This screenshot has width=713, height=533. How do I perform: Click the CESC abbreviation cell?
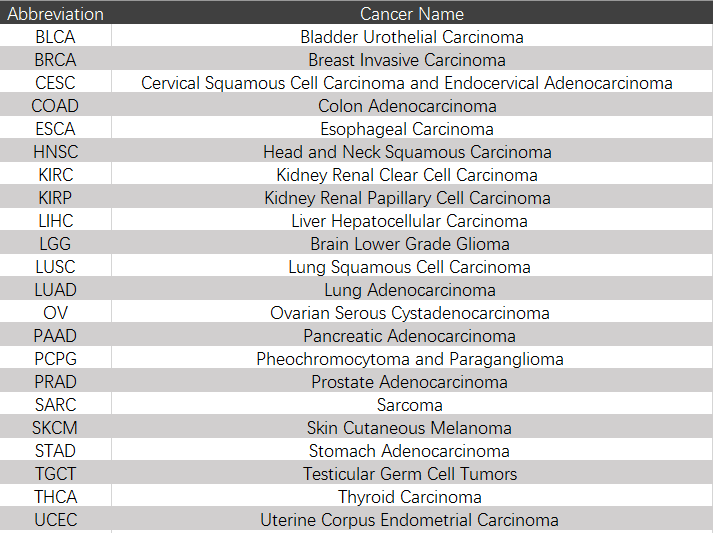(x=55, y=83)
